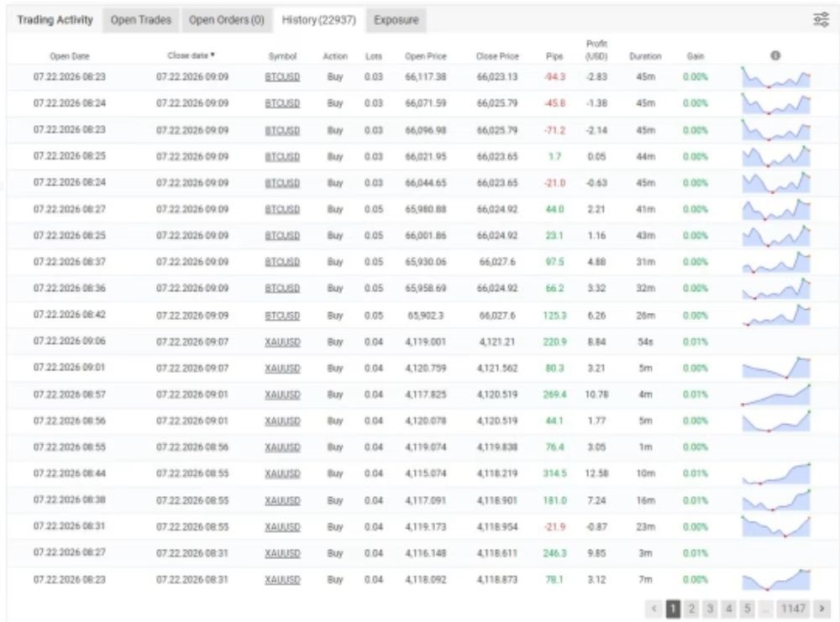
Task: Click the pips value -21.9
Action: tap(554, 527)
